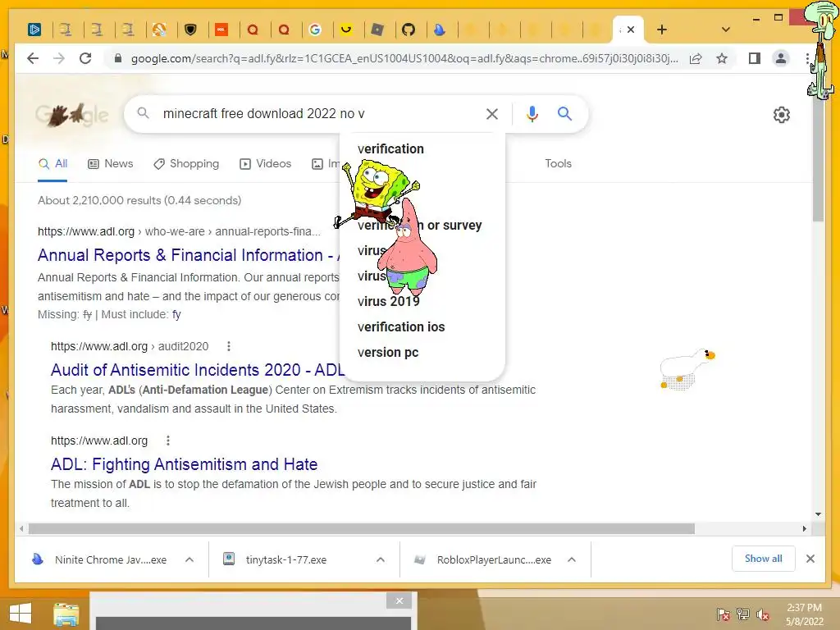Click the scroll-down arrow of vertical scrollbar
The width and height of the screenshot is (840, 630).
coord(818,514)
